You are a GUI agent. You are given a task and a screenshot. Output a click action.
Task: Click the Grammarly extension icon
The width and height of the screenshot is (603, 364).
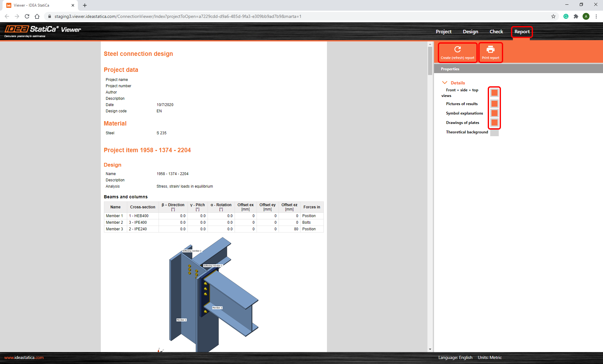click(x=566, y=16)
